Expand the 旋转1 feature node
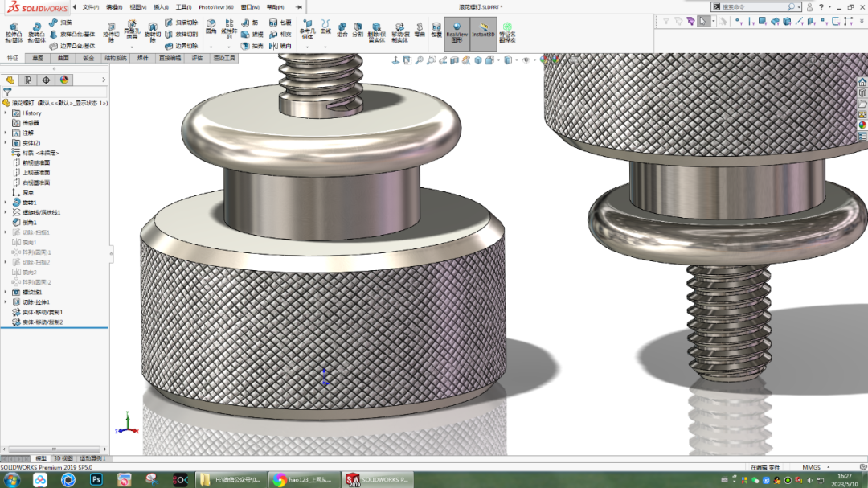Image resolution: width=868 pixels, height=488 pixels. 6,203
